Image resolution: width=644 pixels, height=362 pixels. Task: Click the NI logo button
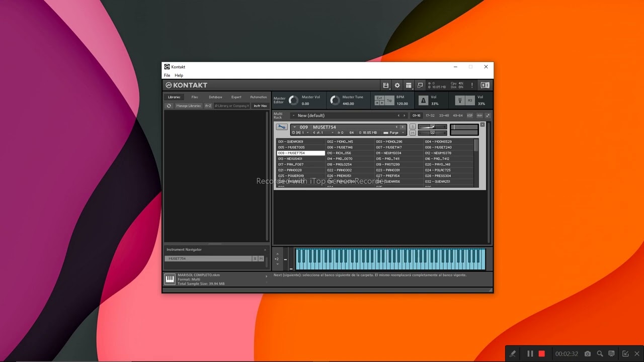(485, 85)
